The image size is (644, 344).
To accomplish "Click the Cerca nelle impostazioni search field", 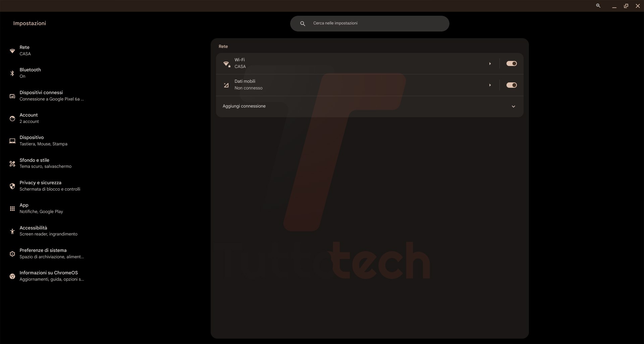I will click(x=369, y=23).
